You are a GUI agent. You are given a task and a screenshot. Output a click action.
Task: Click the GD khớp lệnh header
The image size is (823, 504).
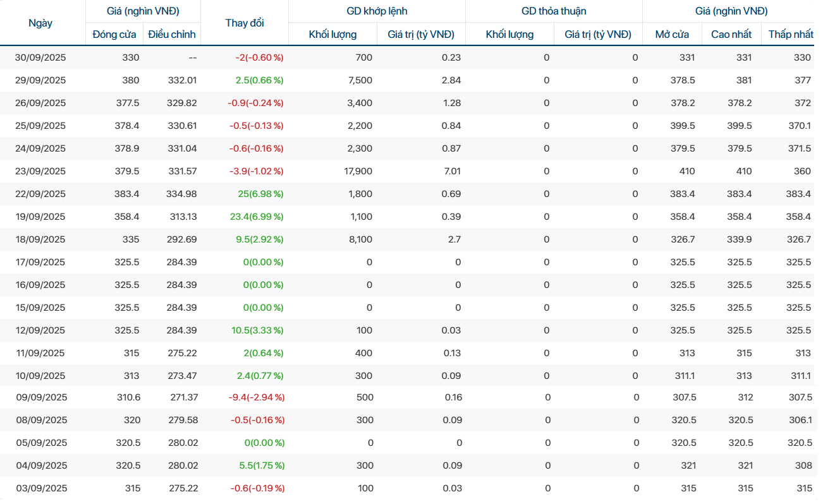(377, 11)
